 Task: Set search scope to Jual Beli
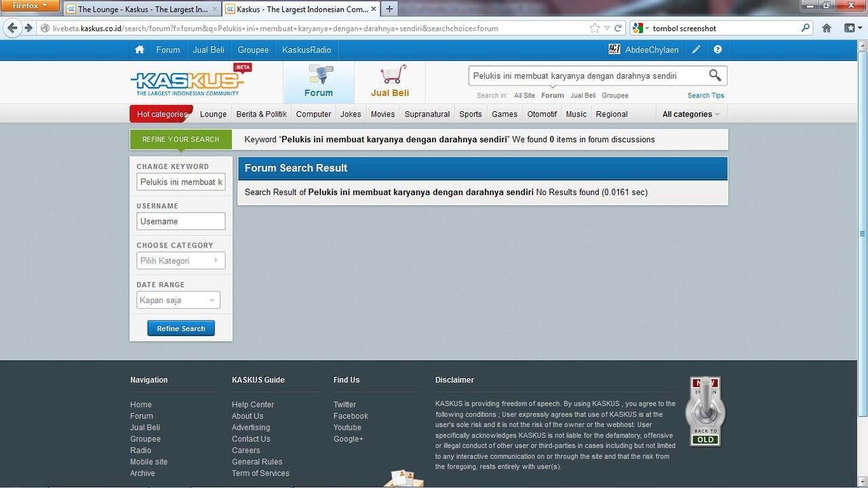click(x=583, y=96)
